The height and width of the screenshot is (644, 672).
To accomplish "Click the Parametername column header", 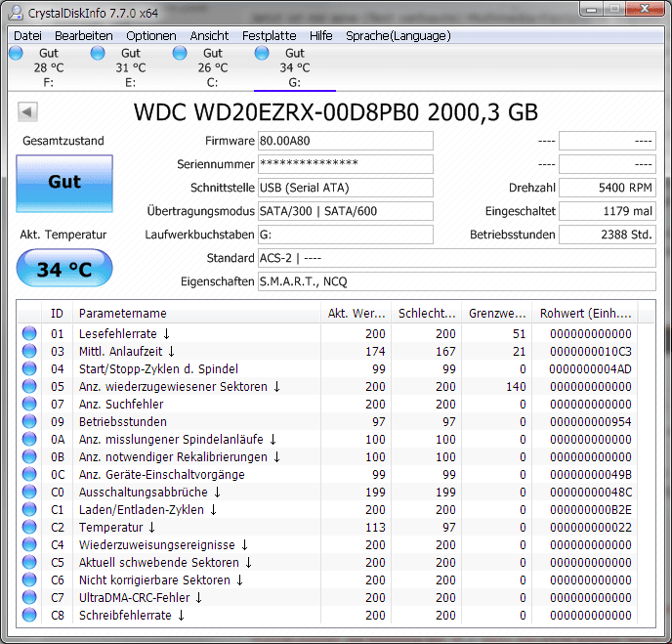I will coord(196,314).
